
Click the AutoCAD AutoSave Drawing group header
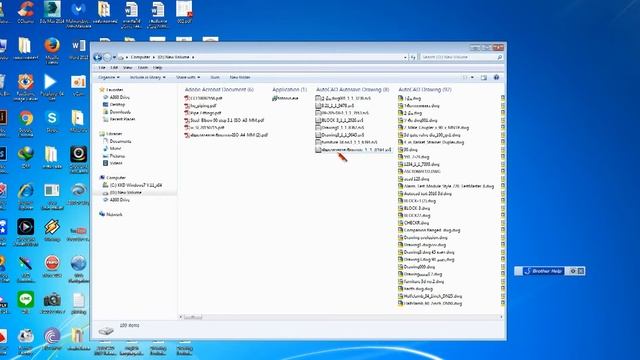pyautogui.click(x=353, y=89)
